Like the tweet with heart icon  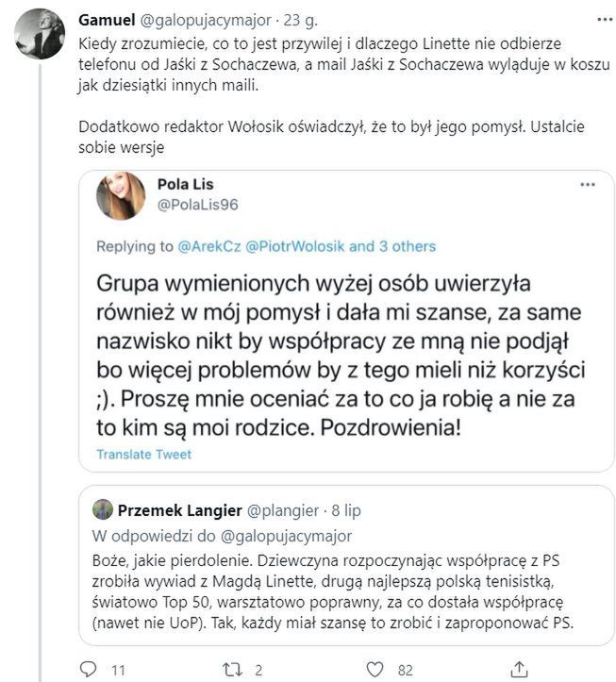click(375, 668)
